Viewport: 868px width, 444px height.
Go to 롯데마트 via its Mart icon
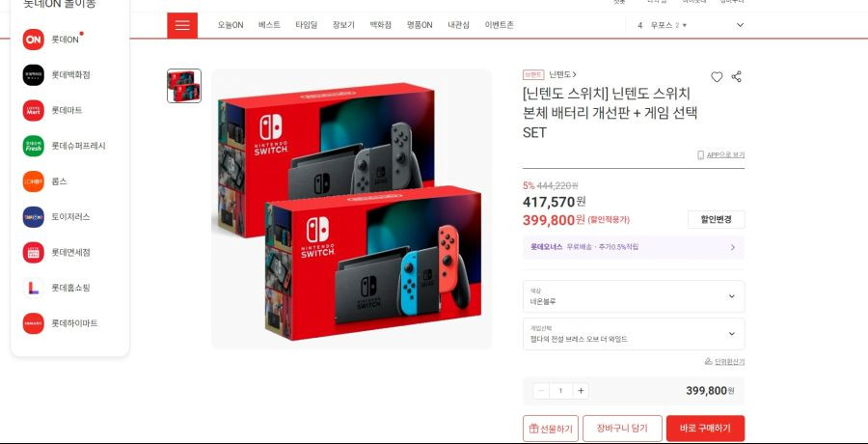[33, 110]
